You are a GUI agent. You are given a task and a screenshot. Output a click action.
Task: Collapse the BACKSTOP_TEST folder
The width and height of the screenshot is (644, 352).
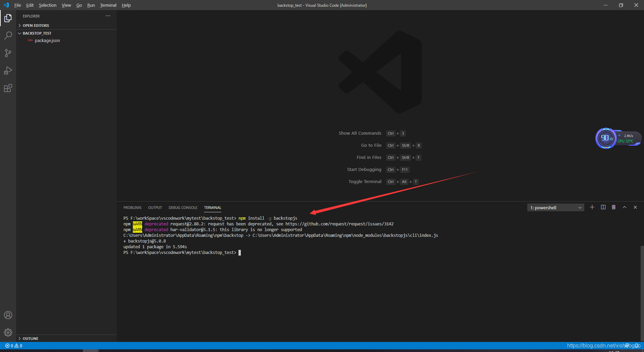click(66, 33)
